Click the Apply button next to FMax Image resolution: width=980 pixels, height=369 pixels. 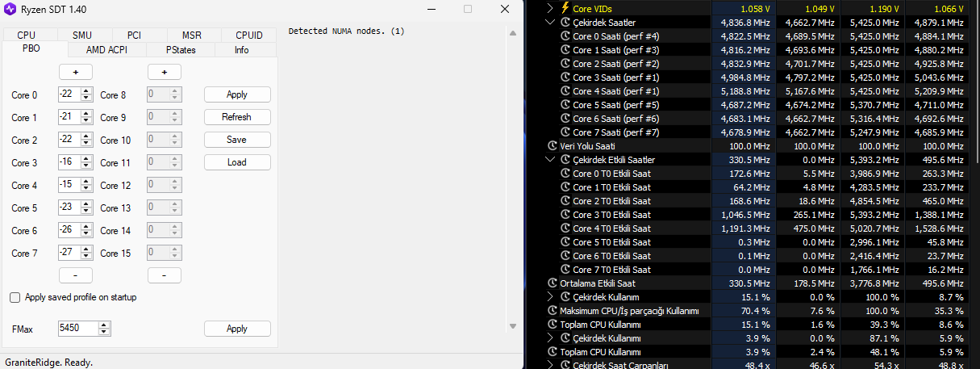pyautogui.click(x=237, y=329)
